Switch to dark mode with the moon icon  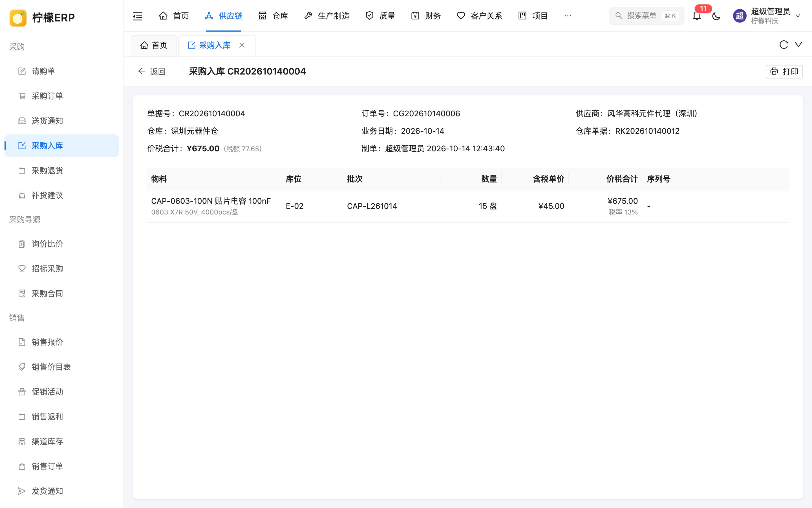point(716,16)
